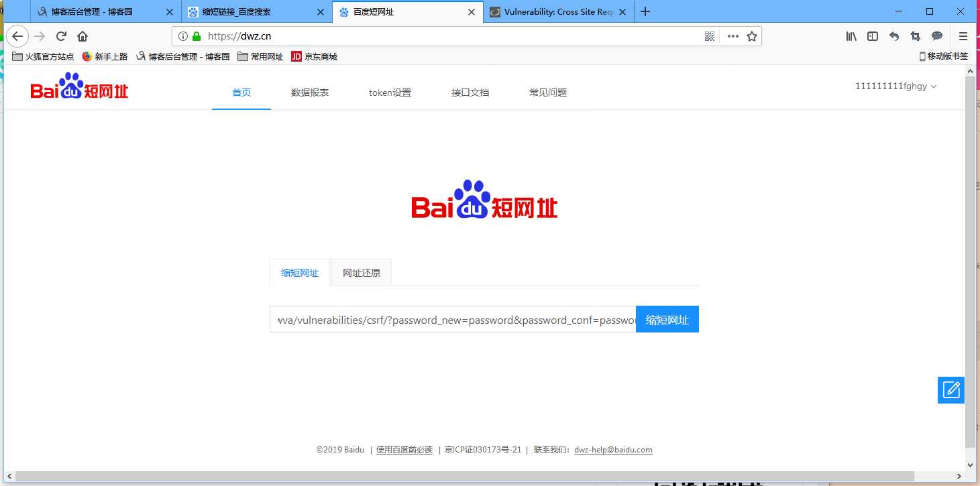Image resolution: width=980 pixels, height=486 pixels.
Task: Focus the long URL input field
Action: coord(453,320)
